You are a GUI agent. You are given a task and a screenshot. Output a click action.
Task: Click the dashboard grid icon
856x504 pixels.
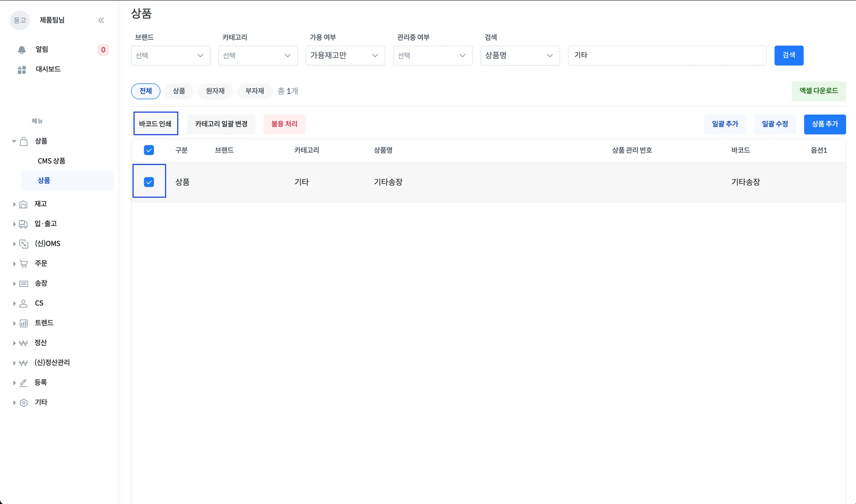[x=22, y=69]
